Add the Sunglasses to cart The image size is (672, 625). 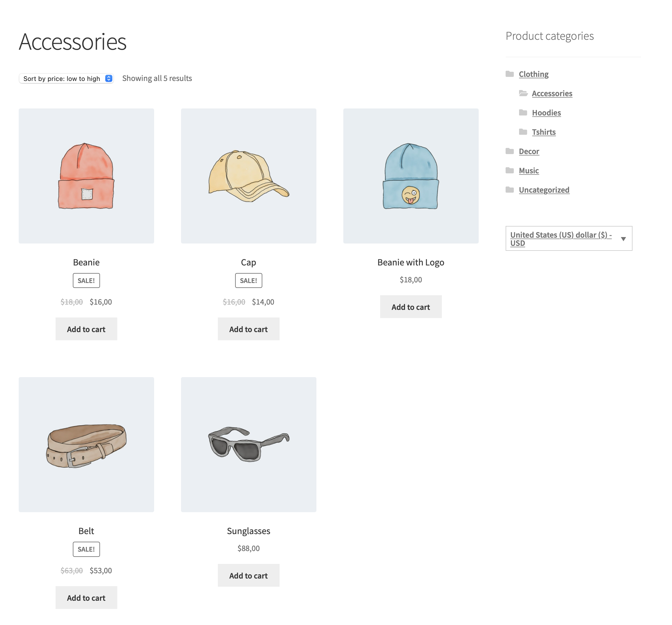(249, 575)
